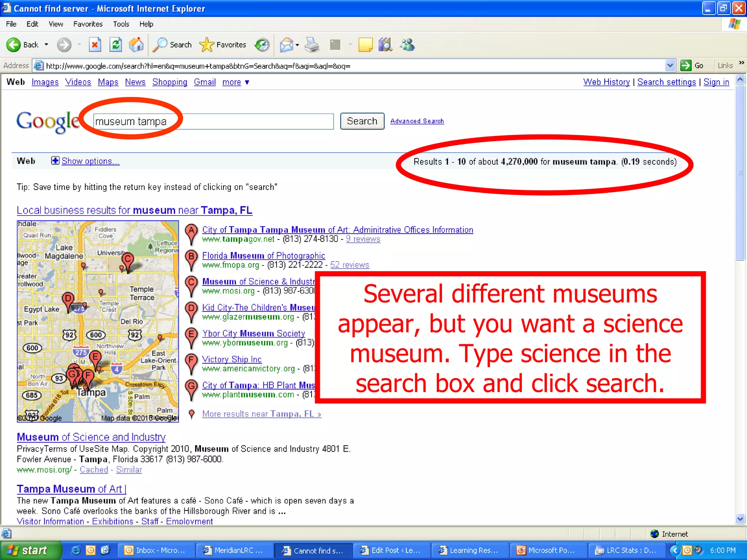Click the green Go arrow button
747x560 pixels.
pos(686,66)
